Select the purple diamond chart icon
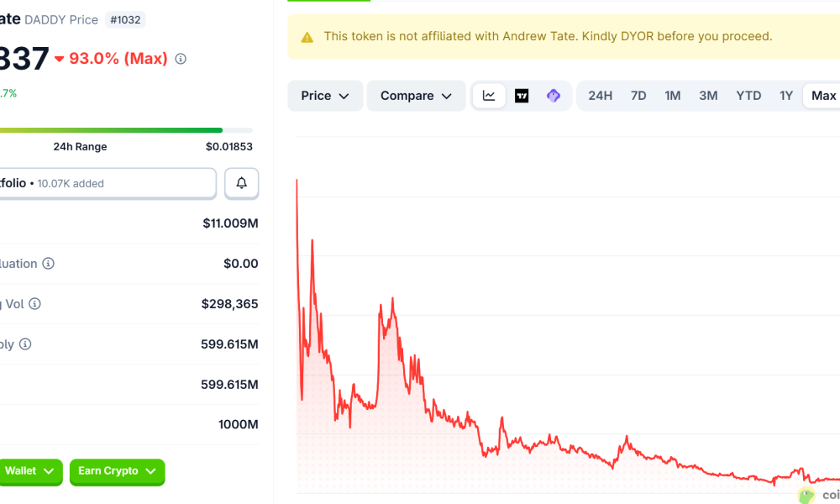 (554, 96)
